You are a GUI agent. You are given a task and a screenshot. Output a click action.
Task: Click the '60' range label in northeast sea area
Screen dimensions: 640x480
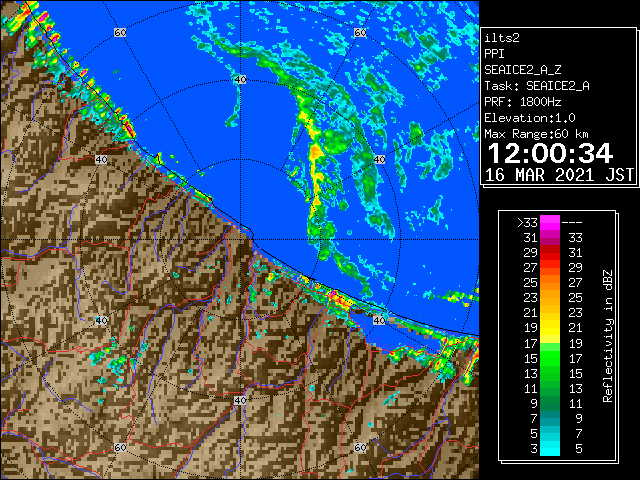(360, 33)
